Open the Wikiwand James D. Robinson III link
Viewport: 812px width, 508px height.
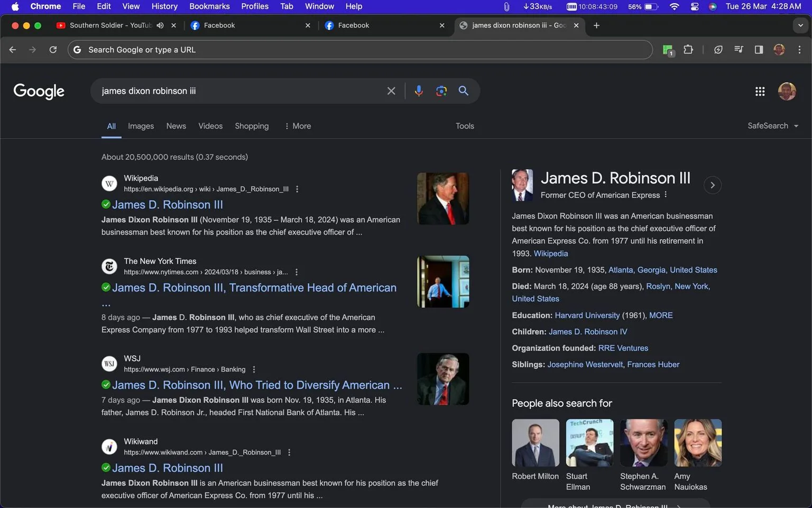point(168,468)
